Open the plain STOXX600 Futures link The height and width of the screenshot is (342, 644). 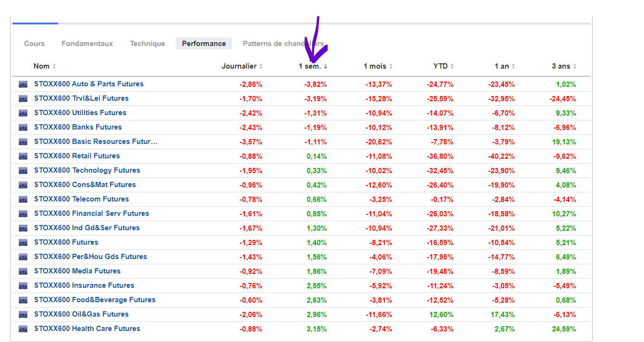66,242
